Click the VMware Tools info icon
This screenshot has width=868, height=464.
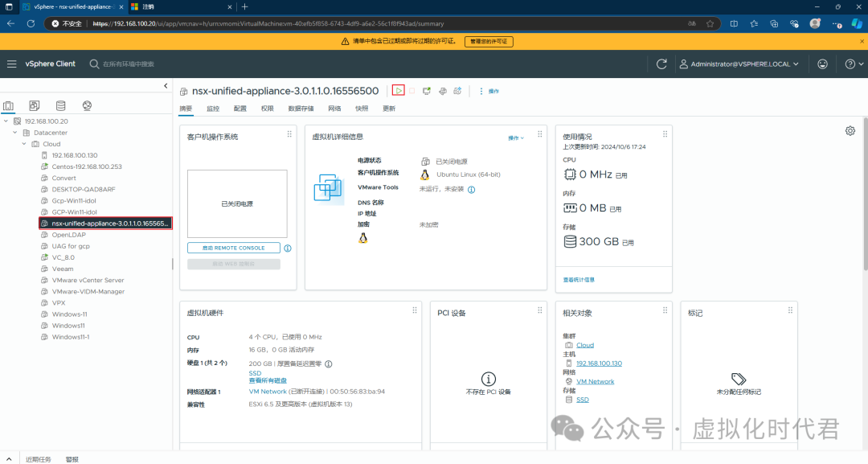(x=472, y=189)
